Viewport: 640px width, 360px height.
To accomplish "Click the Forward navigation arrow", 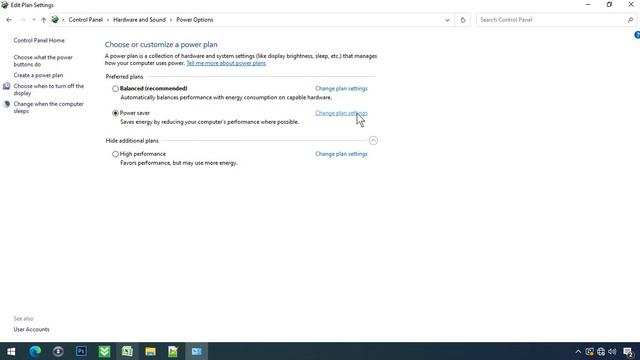I will click(23, 20).
